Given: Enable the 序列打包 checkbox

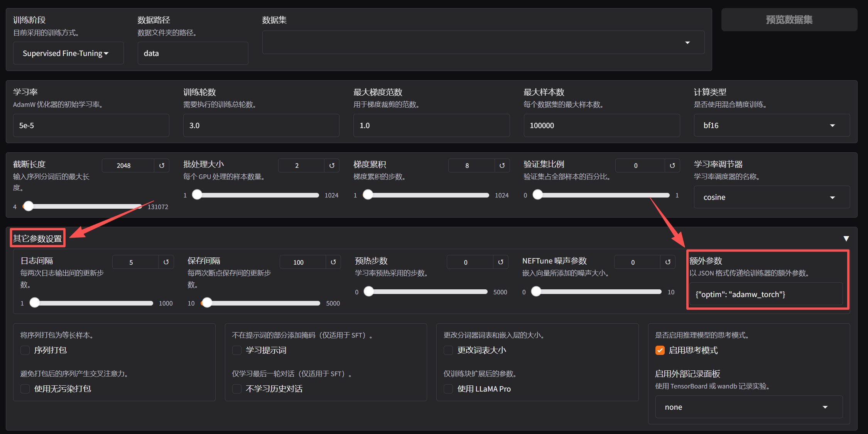Looking at the screenshot, I should click(x=25, y=350).
